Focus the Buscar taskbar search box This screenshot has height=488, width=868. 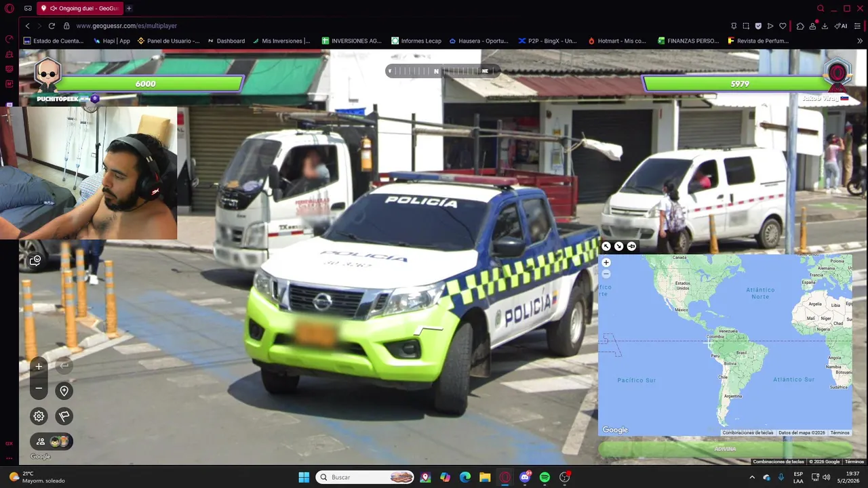coord(366,477)
